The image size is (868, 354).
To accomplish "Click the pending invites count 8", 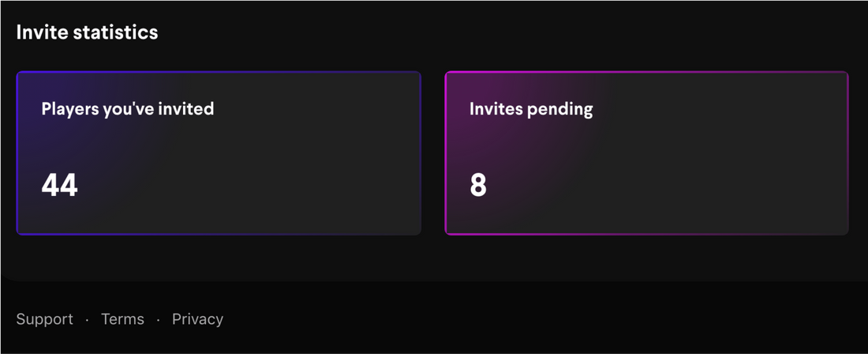I will 478,185.
